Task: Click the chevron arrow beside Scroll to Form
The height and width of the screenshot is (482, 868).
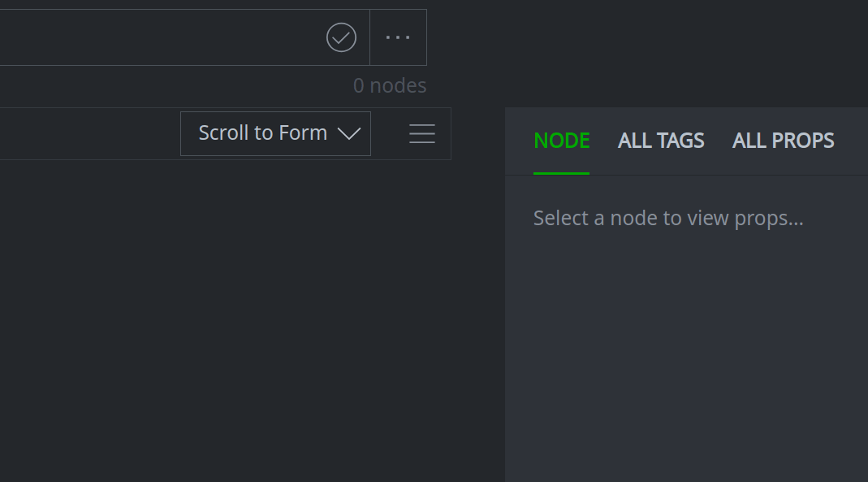Action: (x=349, y=134)
